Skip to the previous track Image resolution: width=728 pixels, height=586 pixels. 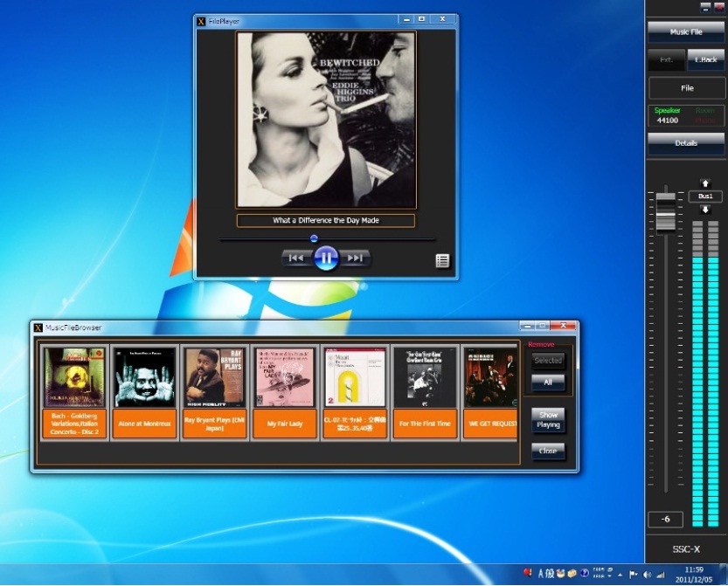point(296,258)
